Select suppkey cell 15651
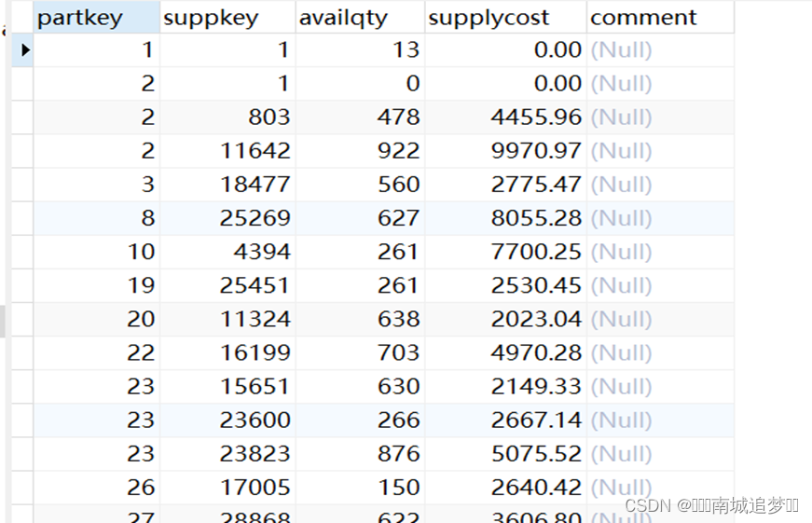 [227, 386]
